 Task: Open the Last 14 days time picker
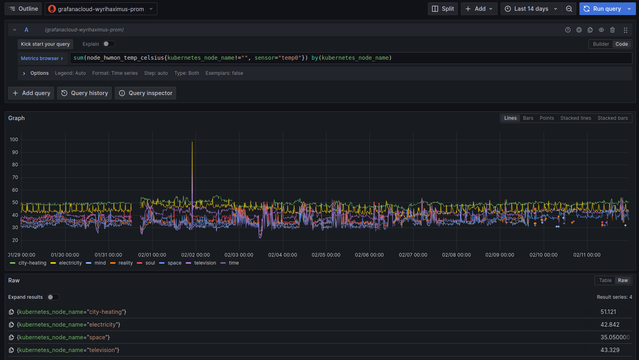(531, 9)
